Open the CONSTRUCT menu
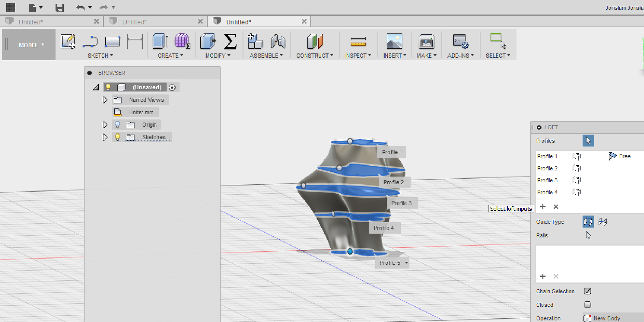 click(315, 56)
